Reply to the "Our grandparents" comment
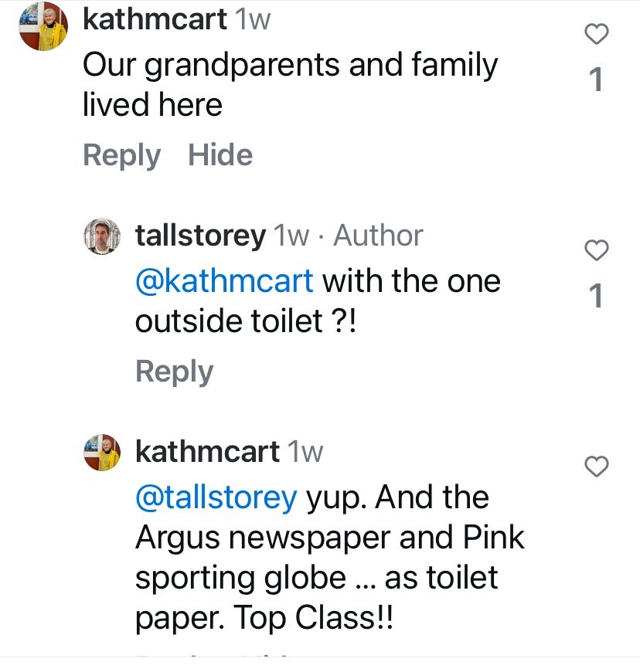640x672 pixels. tap(121, 155)
